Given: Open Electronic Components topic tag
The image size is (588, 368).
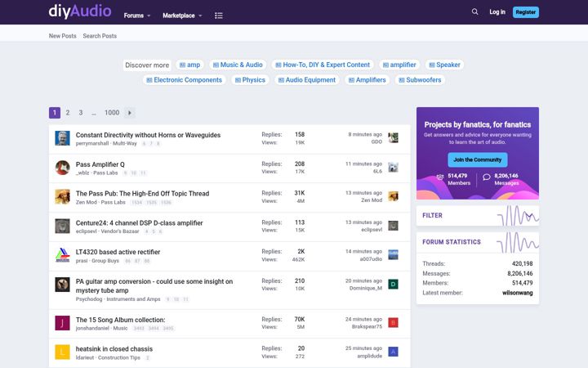Looking at the screenshot, I should [184, 80].
